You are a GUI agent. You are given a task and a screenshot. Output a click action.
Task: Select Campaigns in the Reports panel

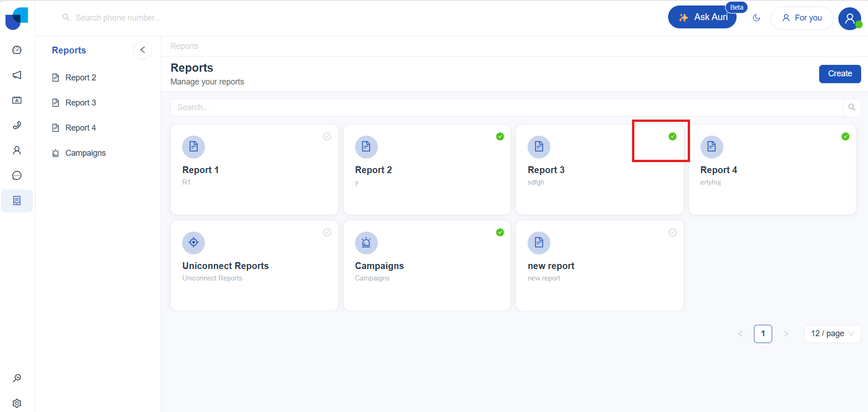[85, 153]
